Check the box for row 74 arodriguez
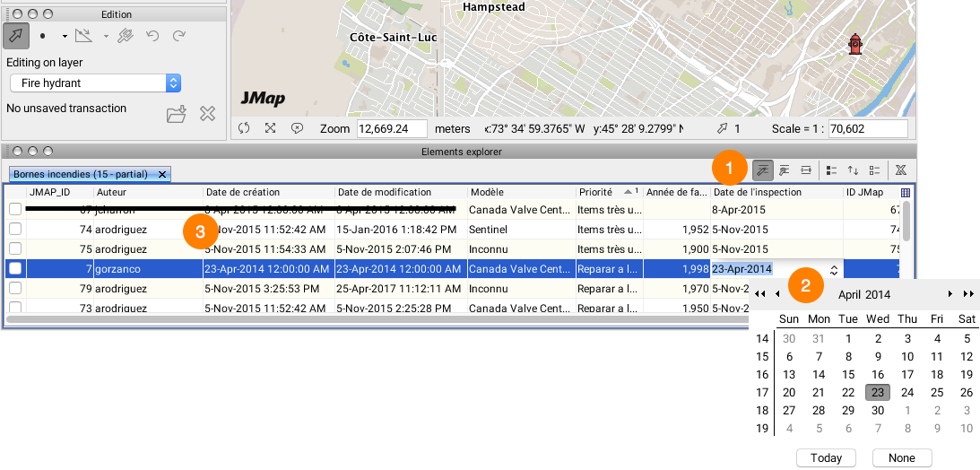The height and width of the screenshot is (470, 980). point(14,230)
